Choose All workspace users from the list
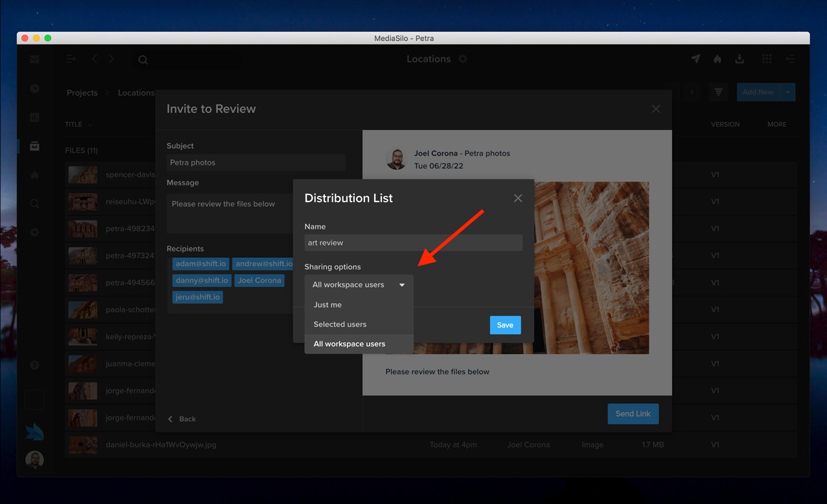The image size is (827, 504). point(349,344)
